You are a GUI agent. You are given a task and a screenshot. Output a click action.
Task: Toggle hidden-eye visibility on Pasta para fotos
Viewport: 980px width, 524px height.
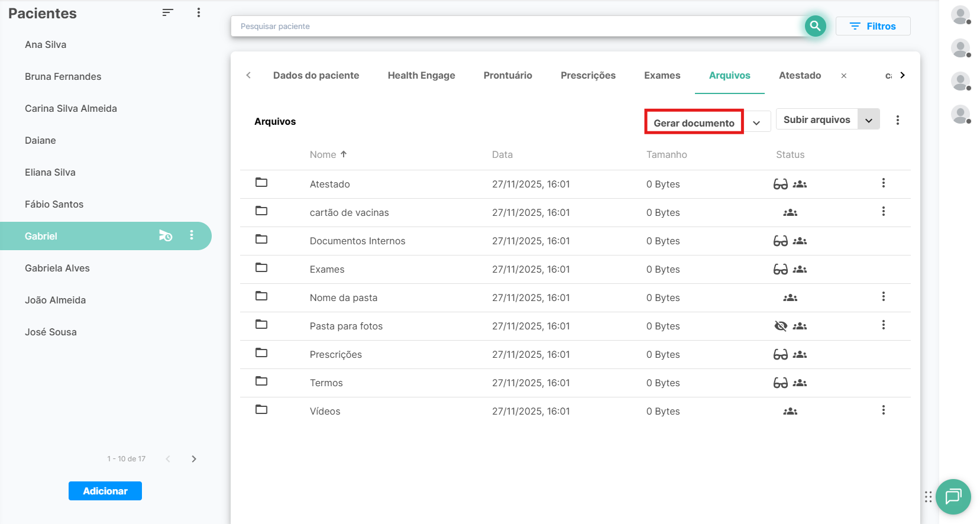(781, 326)
